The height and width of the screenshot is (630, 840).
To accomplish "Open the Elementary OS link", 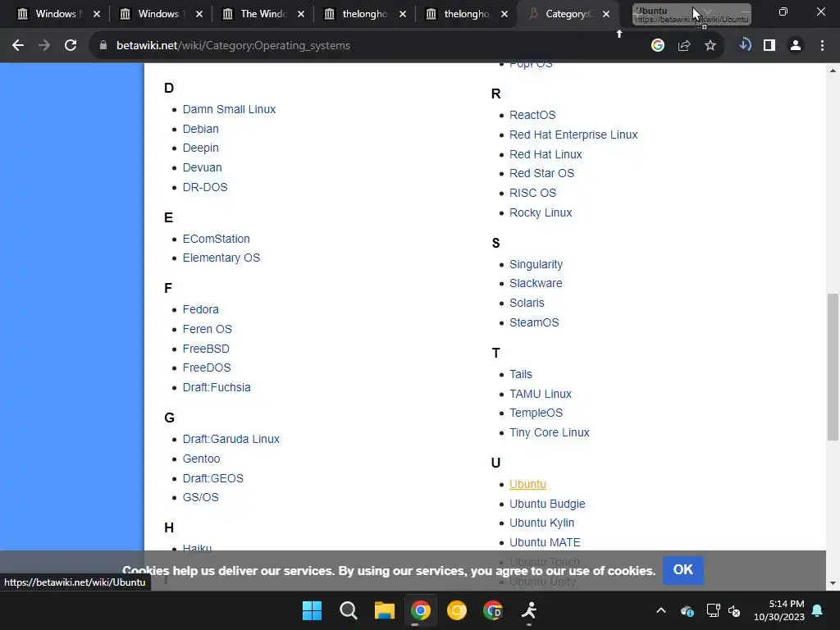I will tap(221, 258).
